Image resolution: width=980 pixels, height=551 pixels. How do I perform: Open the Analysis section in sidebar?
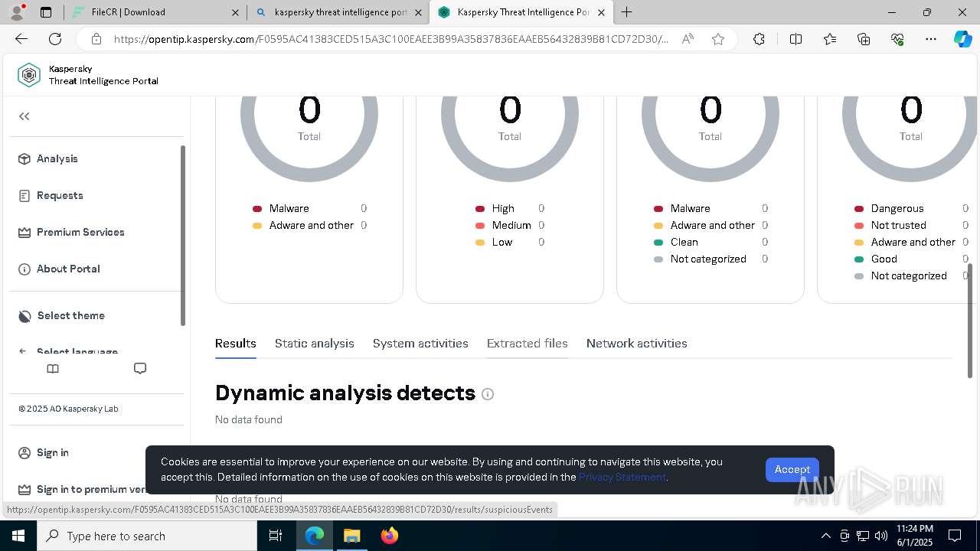[x=57, y=158]
